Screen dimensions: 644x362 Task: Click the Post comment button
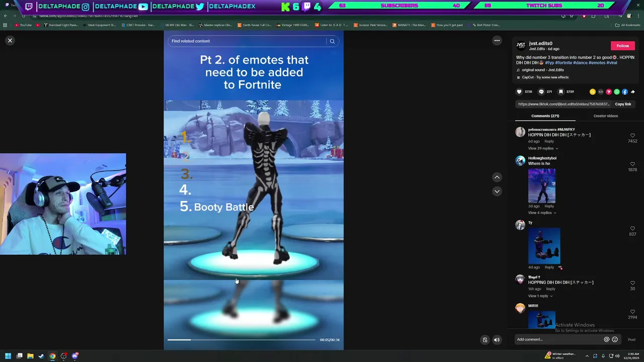[x=631, y=339]
